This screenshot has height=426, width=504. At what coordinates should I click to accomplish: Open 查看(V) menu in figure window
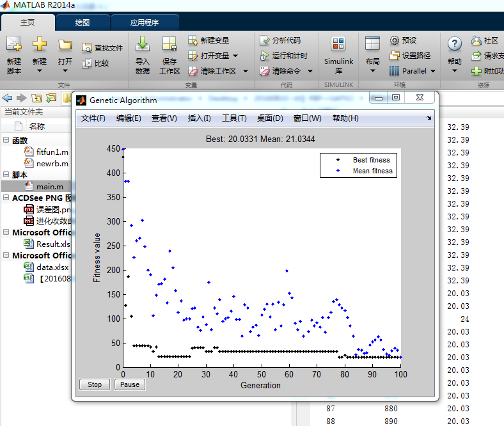164,118
